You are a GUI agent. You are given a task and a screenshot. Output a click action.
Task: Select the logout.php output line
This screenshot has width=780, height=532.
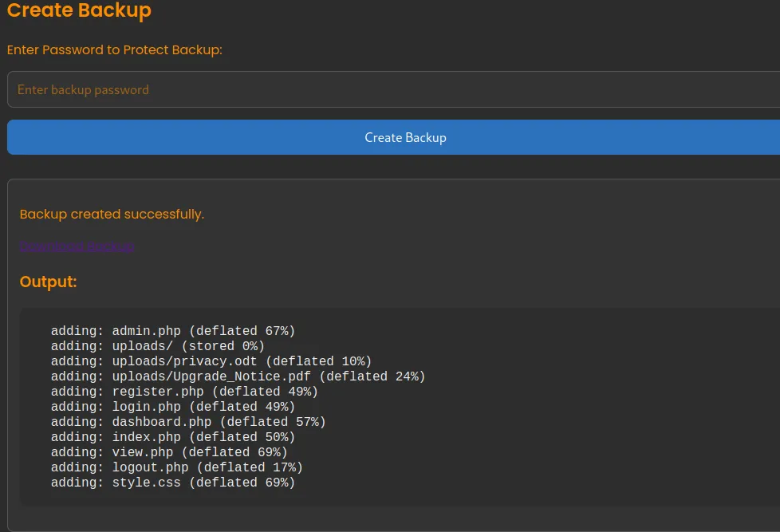pyautogui.click(x=176, y=467)
